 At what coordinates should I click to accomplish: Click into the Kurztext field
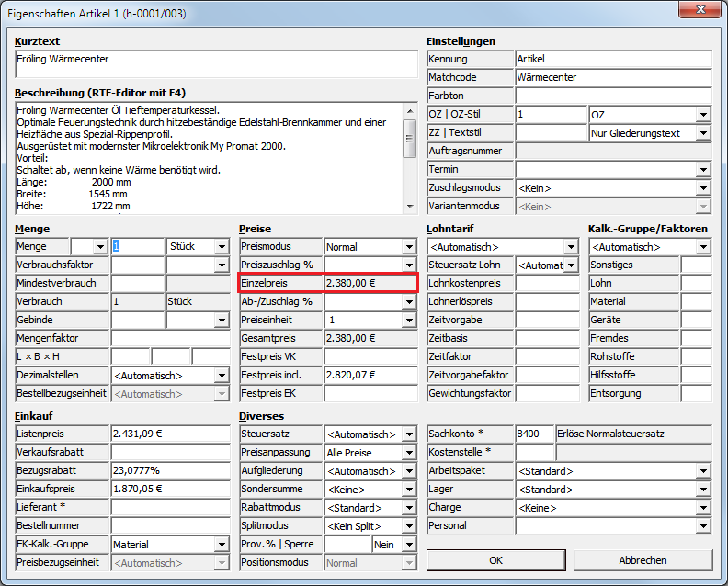coord(216,64)
